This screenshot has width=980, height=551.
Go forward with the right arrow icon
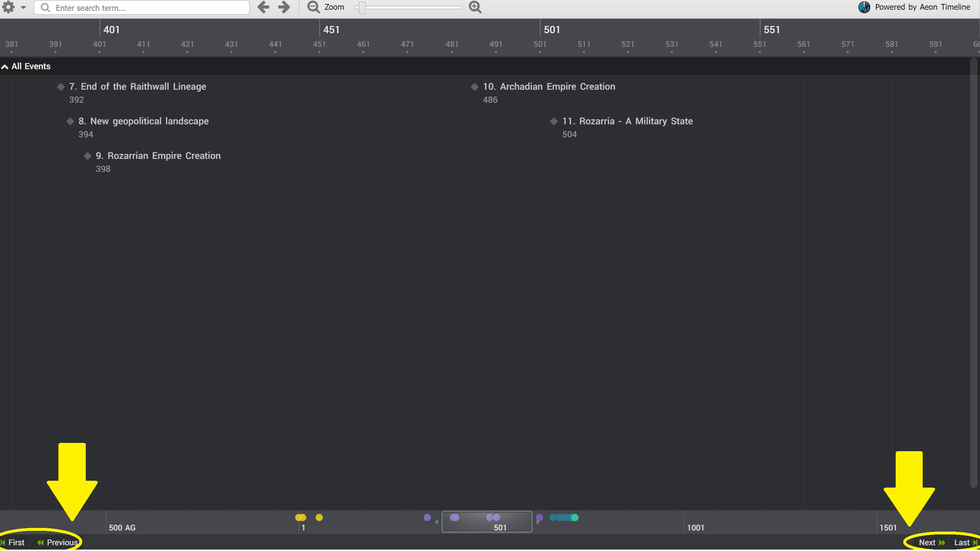[284, 7]
